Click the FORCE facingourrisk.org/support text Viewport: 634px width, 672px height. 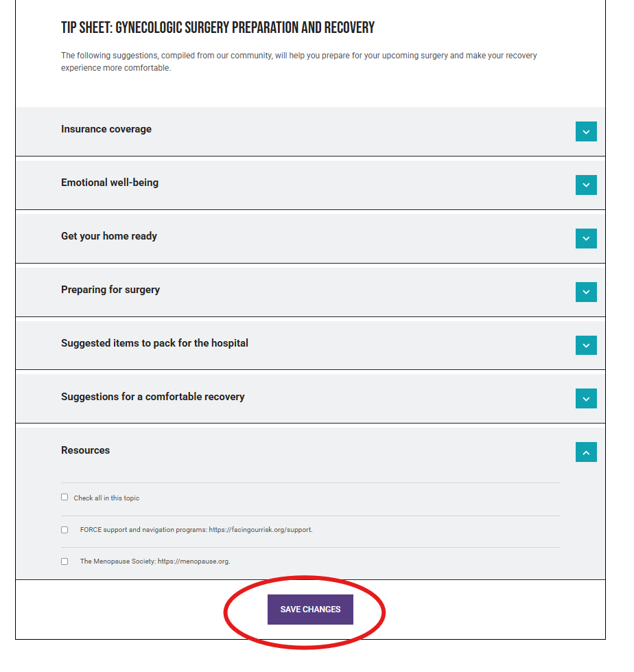196,530
